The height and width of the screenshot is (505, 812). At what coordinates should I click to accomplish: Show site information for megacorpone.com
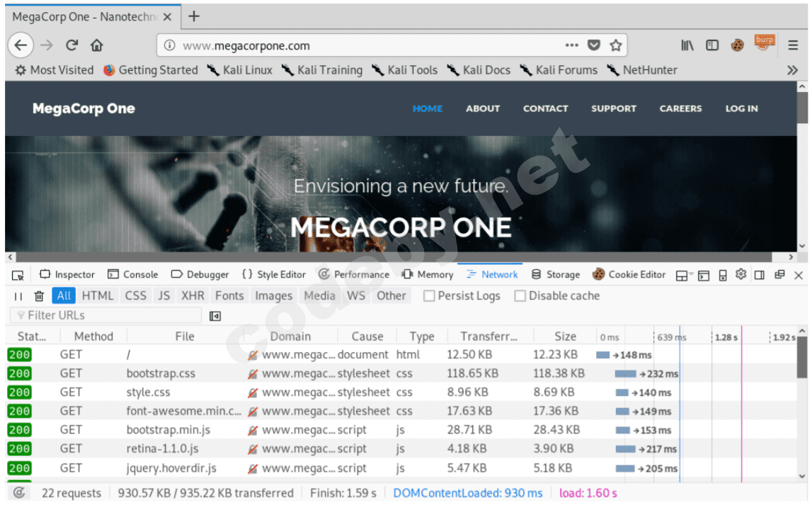[x=169, y=45]
